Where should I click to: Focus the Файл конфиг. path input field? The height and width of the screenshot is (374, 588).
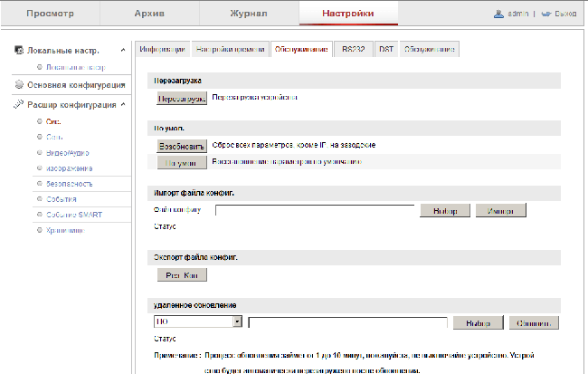point(315,210)
